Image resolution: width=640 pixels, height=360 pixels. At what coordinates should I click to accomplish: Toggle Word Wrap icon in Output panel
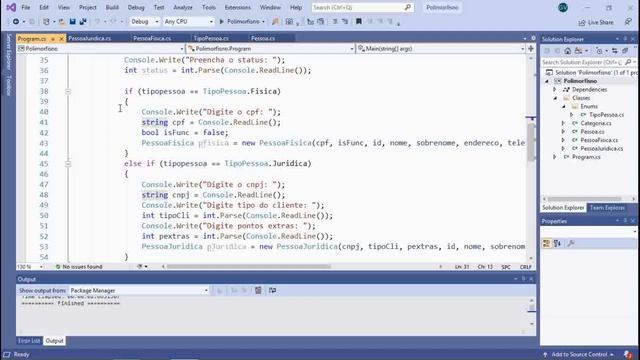[272, 291]
